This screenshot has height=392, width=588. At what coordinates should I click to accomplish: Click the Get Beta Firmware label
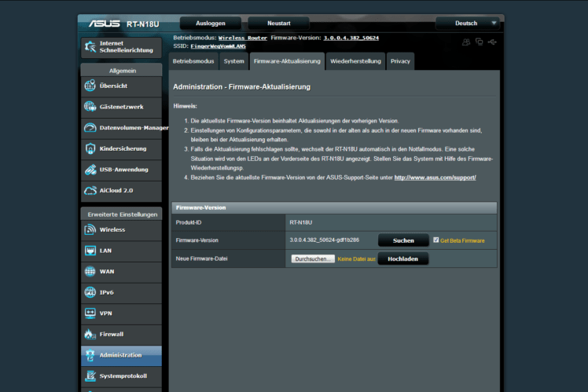point(462,240)
